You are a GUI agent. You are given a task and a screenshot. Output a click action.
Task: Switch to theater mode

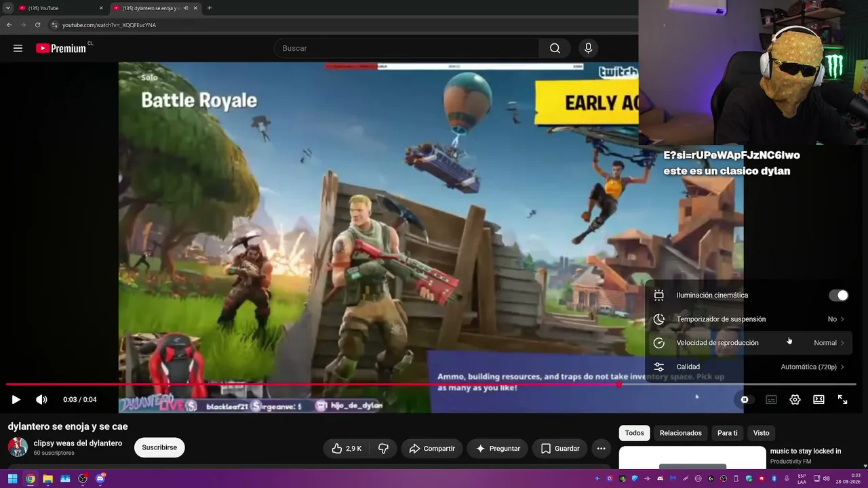[818, 400]
